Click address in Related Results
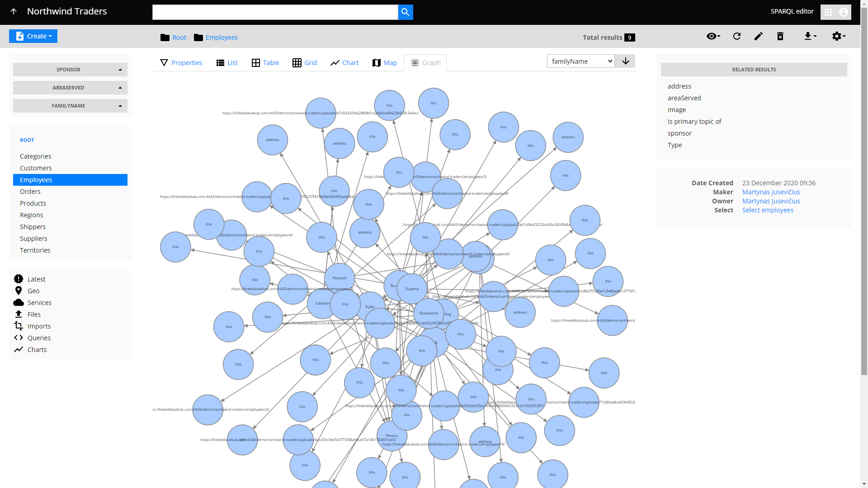The height and width of the screenshot is (488, 868). pos(679,86)
